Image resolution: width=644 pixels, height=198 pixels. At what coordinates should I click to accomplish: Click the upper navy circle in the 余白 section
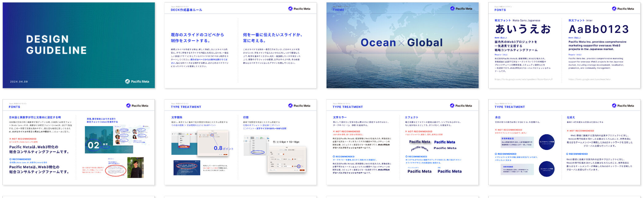tap(547, 142)
